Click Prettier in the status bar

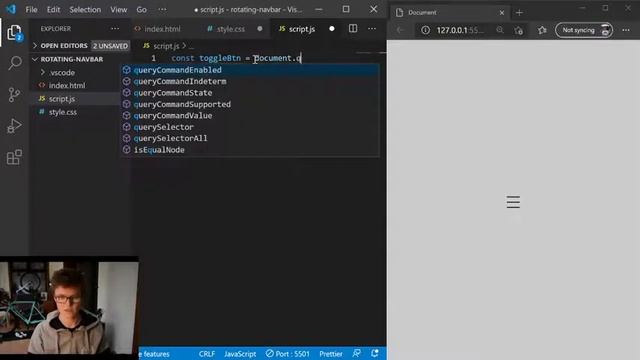pyautogui.click(x=331, y=354)
